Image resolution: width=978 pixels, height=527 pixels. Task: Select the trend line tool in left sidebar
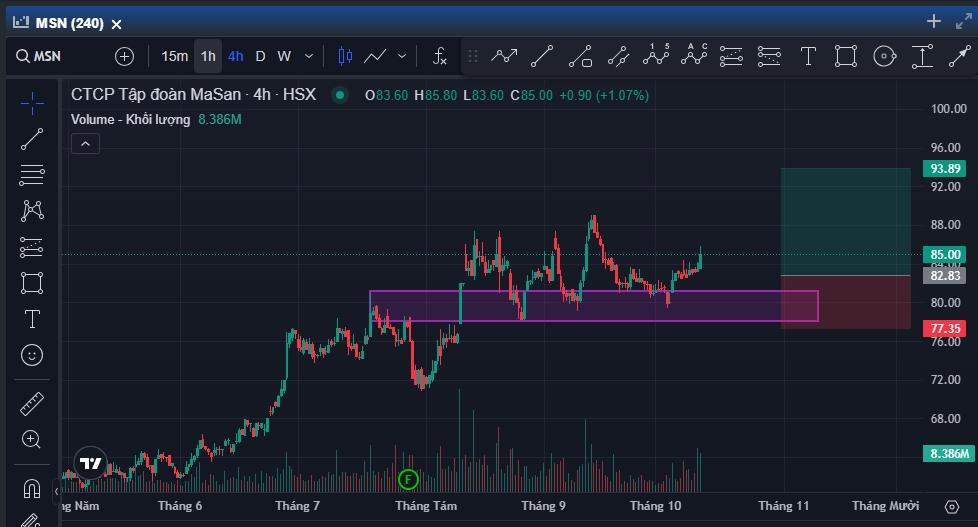(x=32, y=139)
